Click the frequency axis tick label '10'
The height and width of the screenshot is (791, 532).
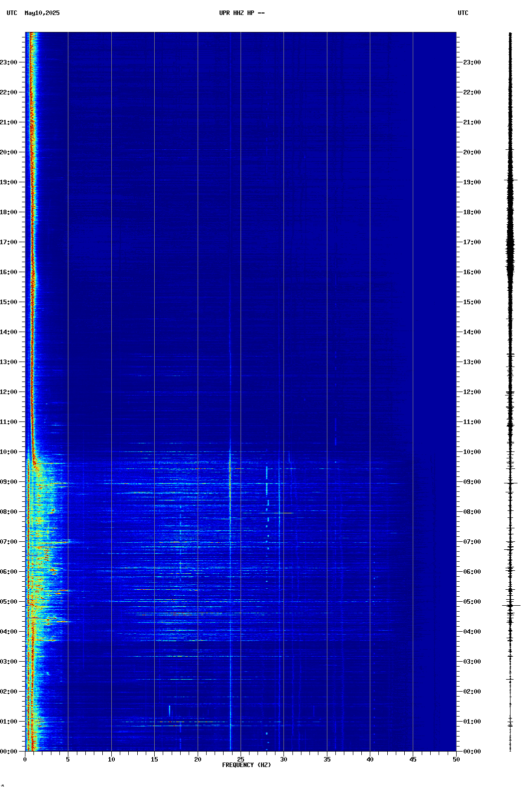(111, 760)
